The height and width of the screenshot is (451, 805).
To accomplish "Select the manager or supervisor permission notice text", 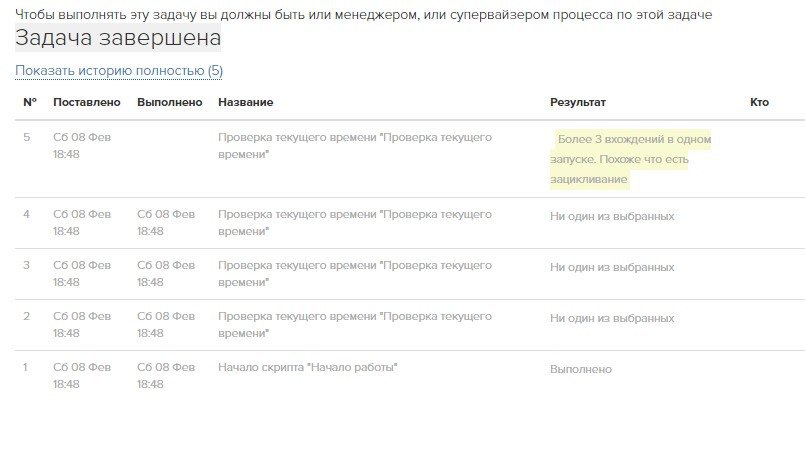I will (363, 14).
